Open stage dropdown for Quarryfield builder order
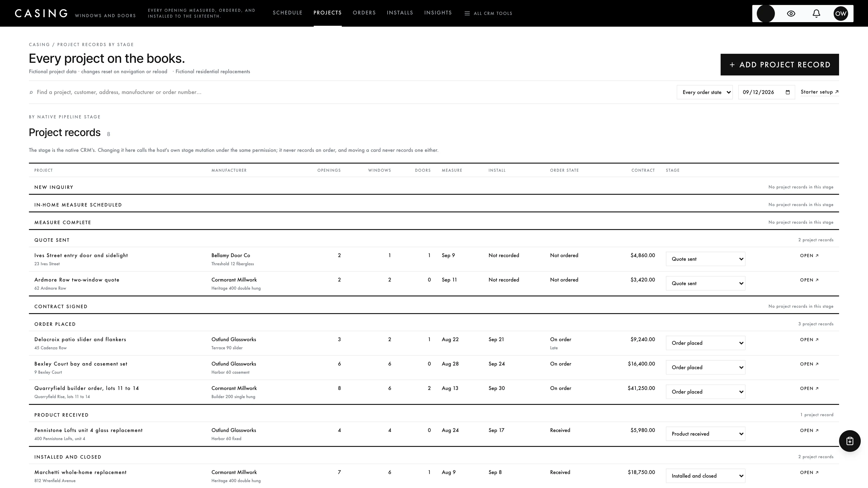 coord(705,392)
